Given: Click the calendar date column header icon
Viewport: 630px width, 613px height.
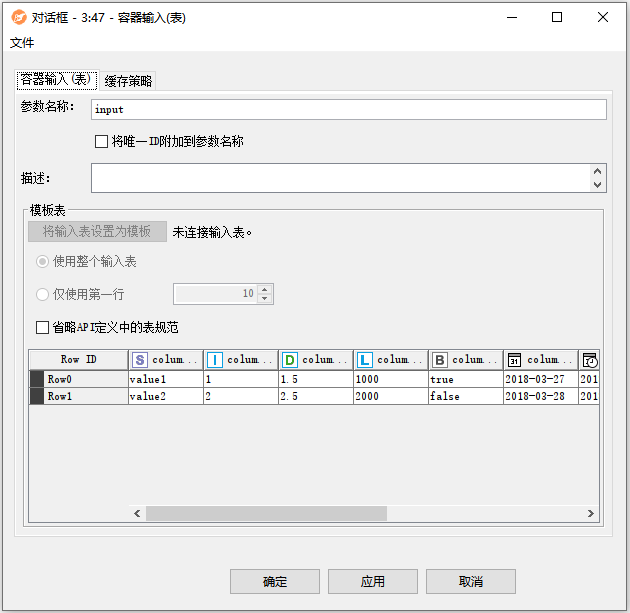Looking at the screenshot, I should (514, 360).
